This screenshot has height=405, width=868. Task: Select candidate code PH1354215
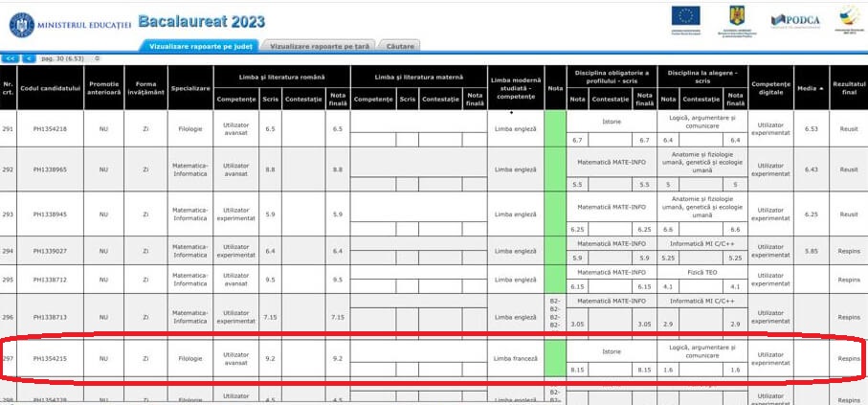point(50,358)
